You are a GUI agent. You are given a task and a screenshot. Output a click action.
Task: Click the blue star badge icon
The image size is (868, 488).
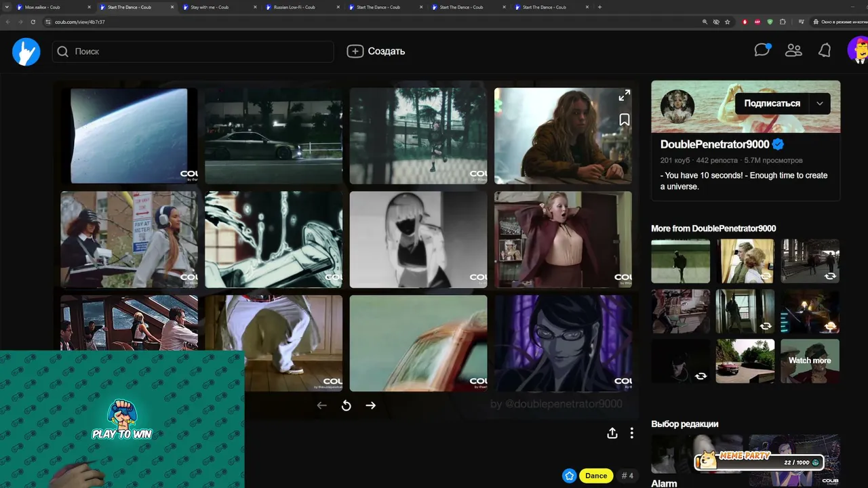[570, 476]
